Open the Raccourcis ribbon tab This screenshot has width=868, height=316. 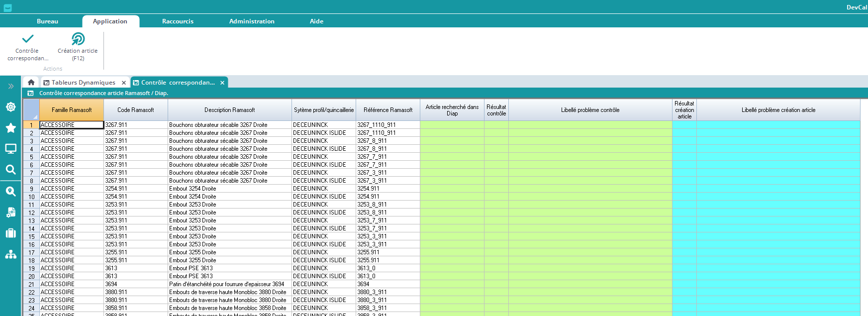[178, 21]
